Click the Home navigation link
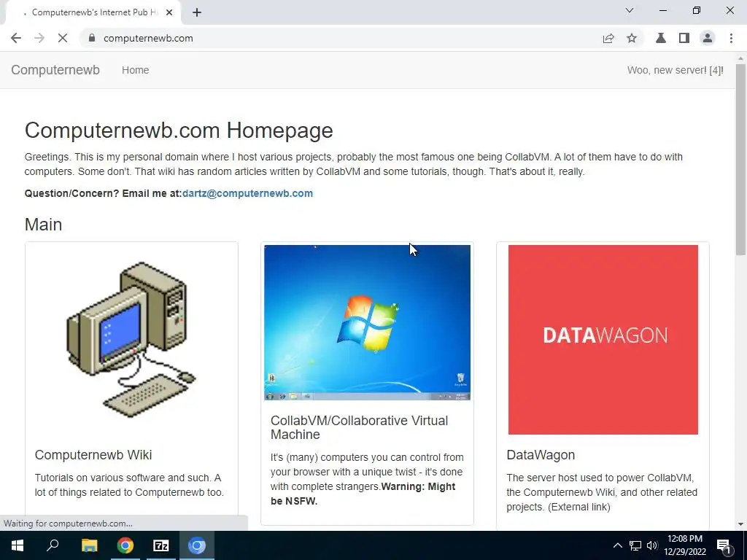This screenshot has width=747, height=560. [x=135, y=70]
